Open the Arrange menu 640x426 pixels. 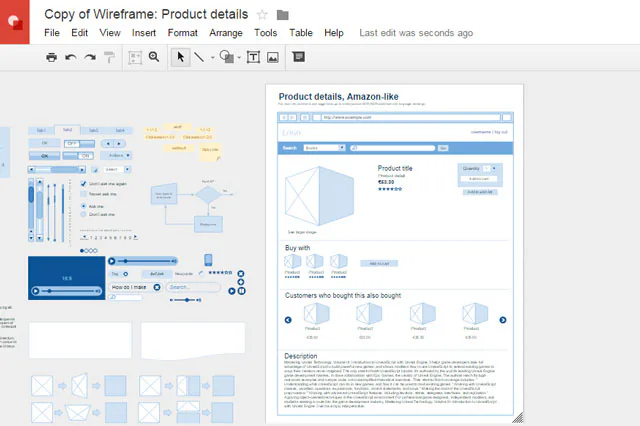226,33
